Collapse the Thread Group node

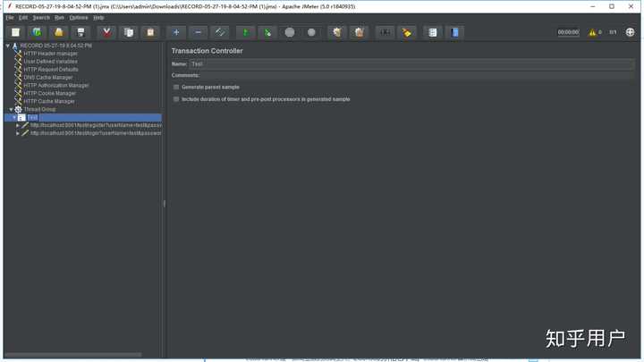point(11,110)
